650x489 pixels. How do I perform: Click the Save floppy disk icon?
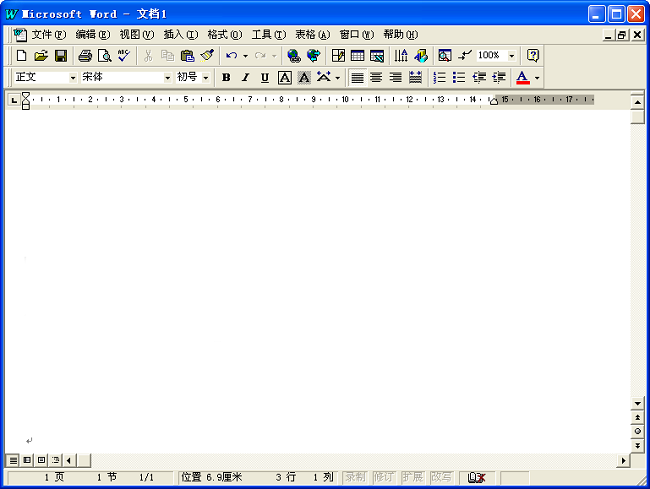(61, 56)
